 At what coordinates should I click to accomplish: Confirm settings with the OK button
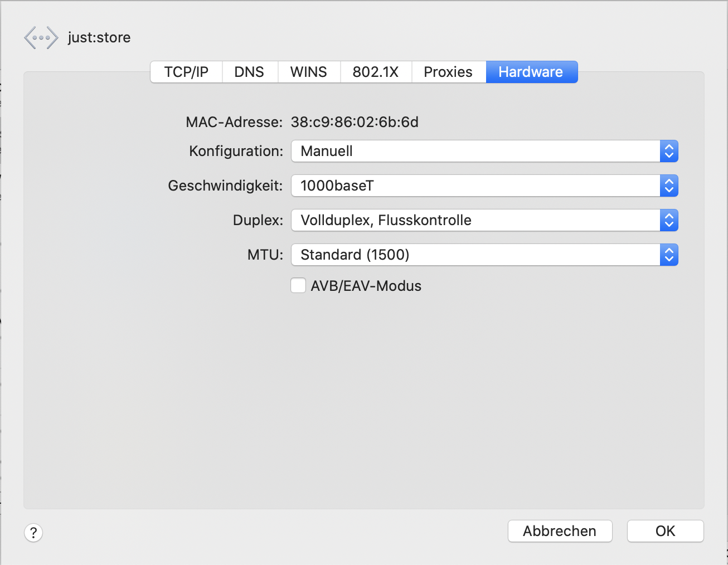coord(665,531)
